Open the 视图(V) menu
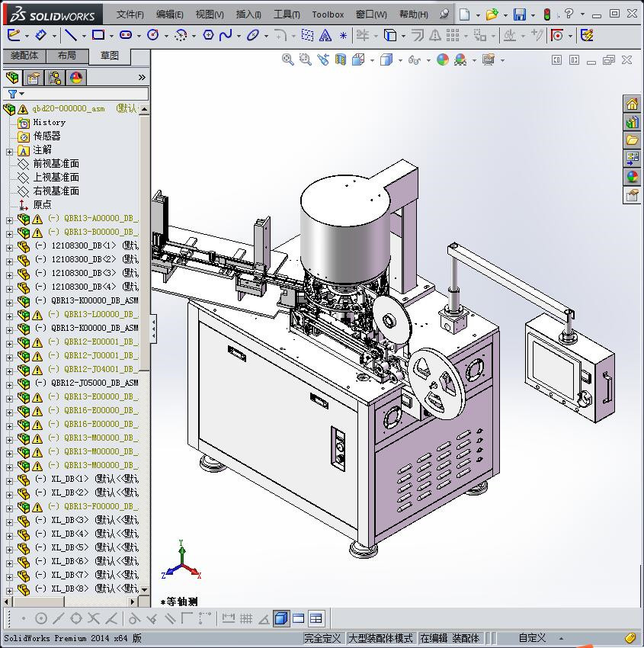The image size is (644, 648). 210,14
